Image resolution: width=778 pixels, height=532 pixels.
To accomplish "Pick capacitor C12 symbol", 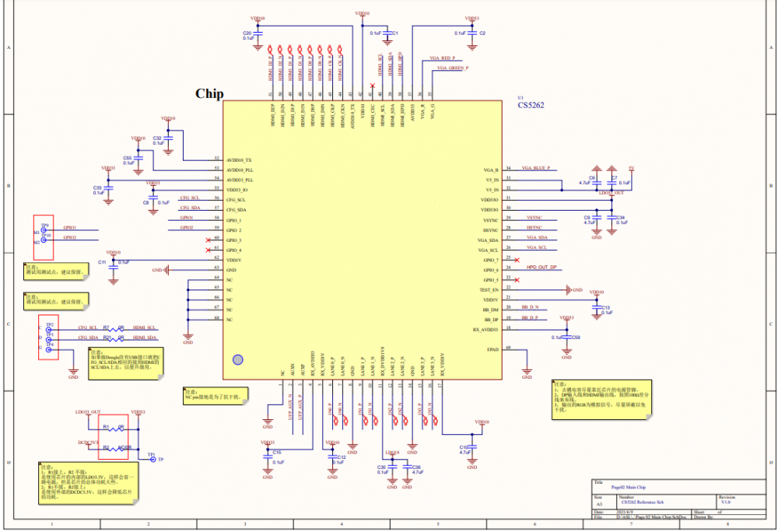I will pos(332,457).
